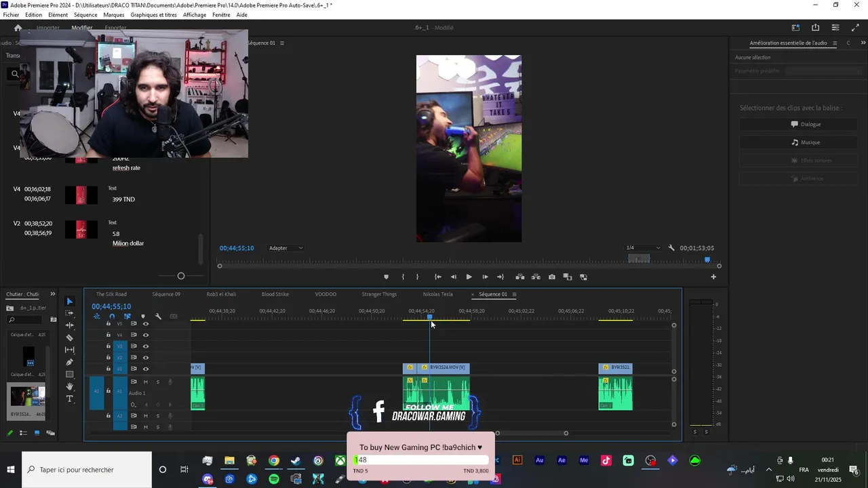Open the Workspaces icon in header
Screen dimensions: 868x488
pos(795,28)
